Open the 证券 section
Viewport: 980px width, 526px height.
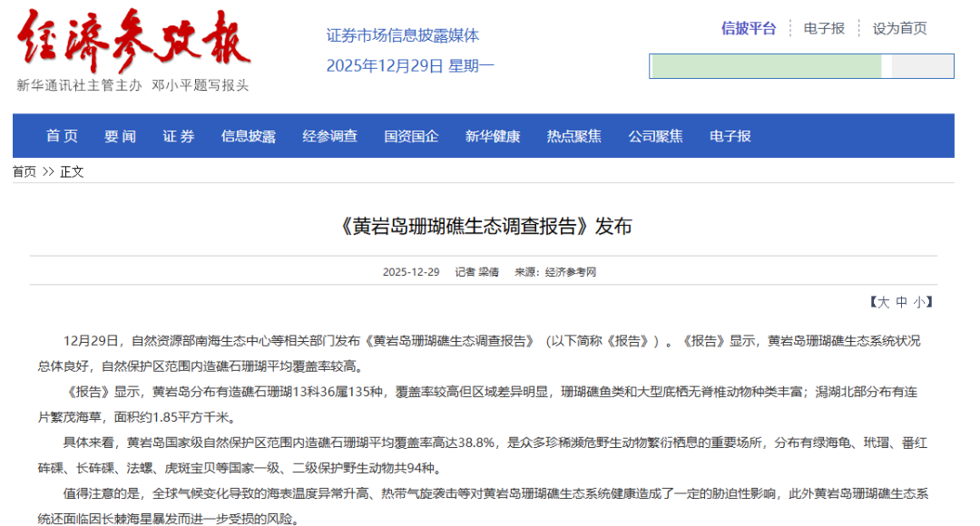pos(179,136)
